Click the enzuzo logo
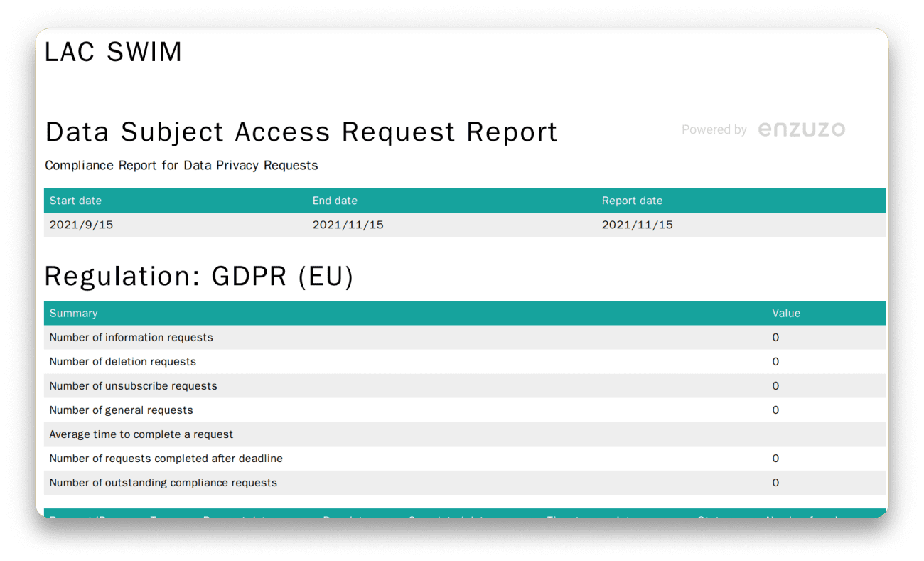The image size is (924, 561). pyautogui.click(x=802, y=129)
